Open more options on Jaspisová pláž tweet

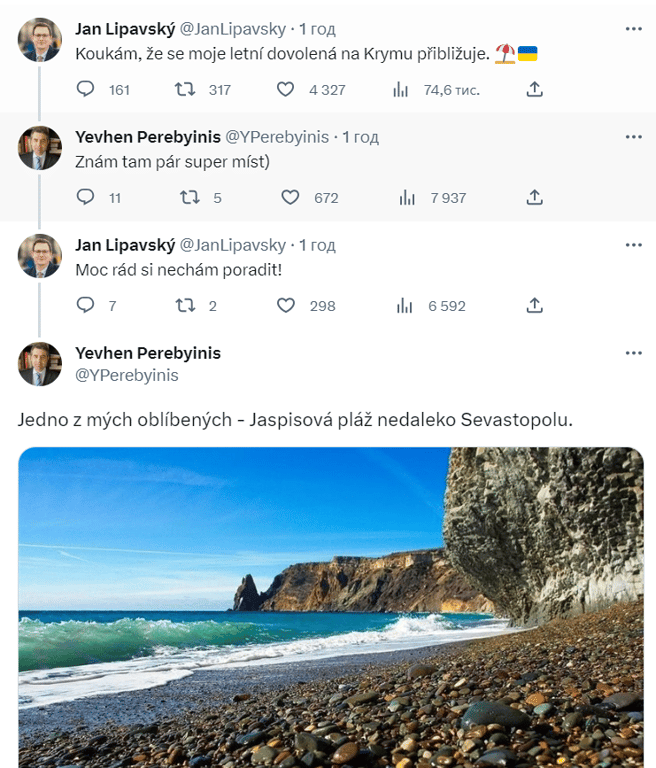[633, 353]
